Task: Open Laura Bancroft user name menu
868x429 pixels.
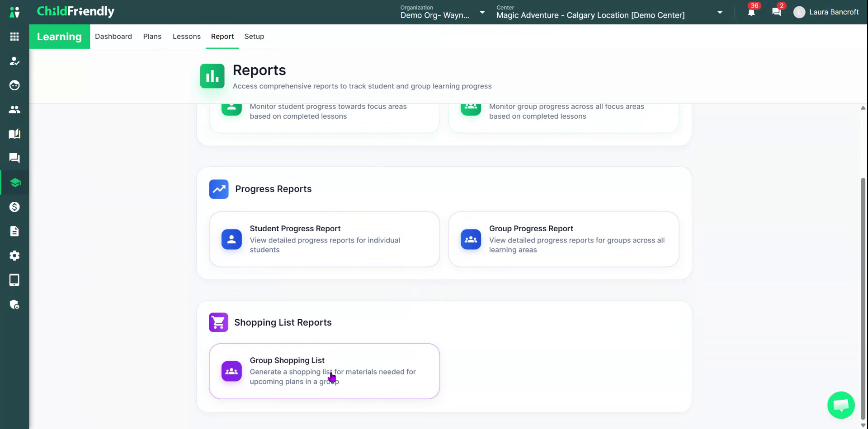Action: (x=834, y=12)
